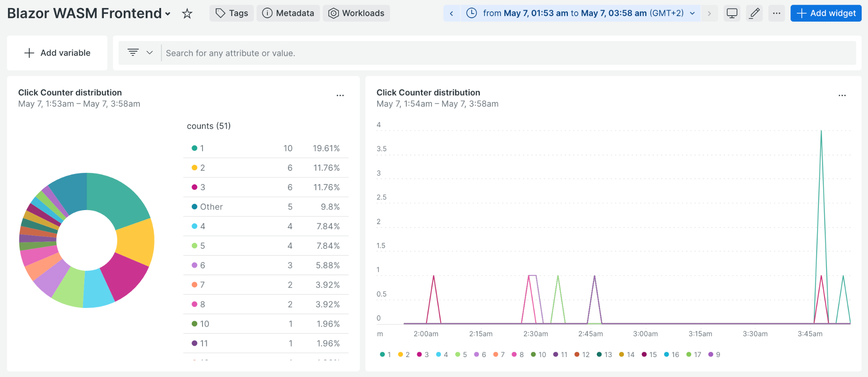
Task: Open TV mode with the monitor icon
Action: [x=732, y=13]
